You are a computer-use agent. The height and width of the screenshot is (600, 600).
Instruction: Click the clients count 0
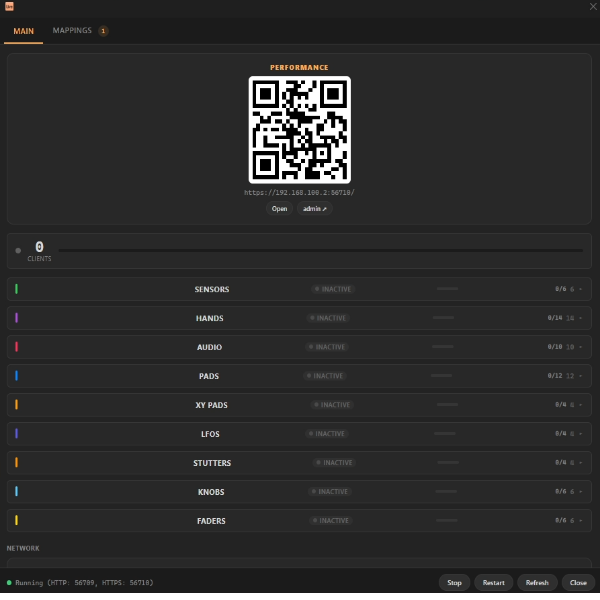39,246
